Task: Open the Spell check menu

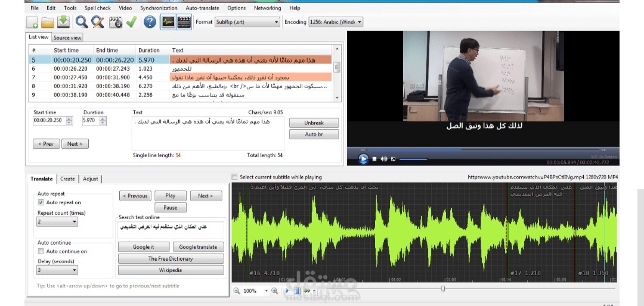Action: click(x=98, y=8)
